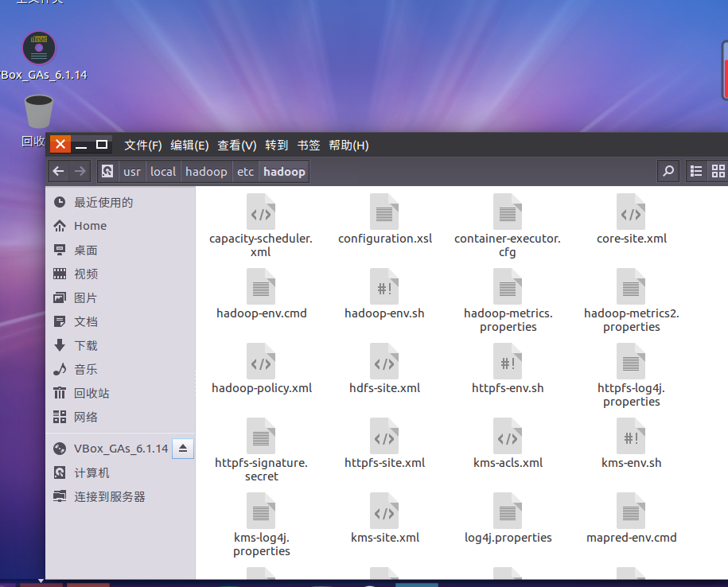Open the 转到 menu
Screen dimensions: 728x587
277,146
